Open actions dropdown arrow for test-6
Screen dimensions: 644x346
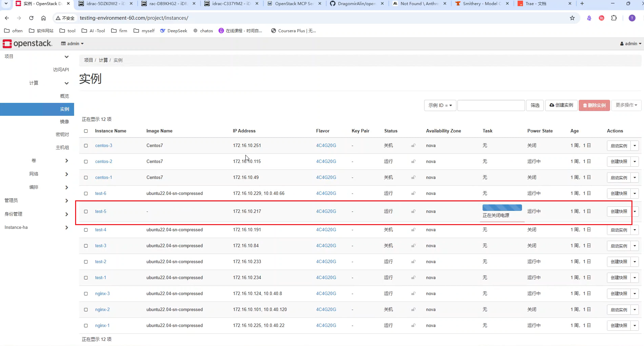point(635,194)
